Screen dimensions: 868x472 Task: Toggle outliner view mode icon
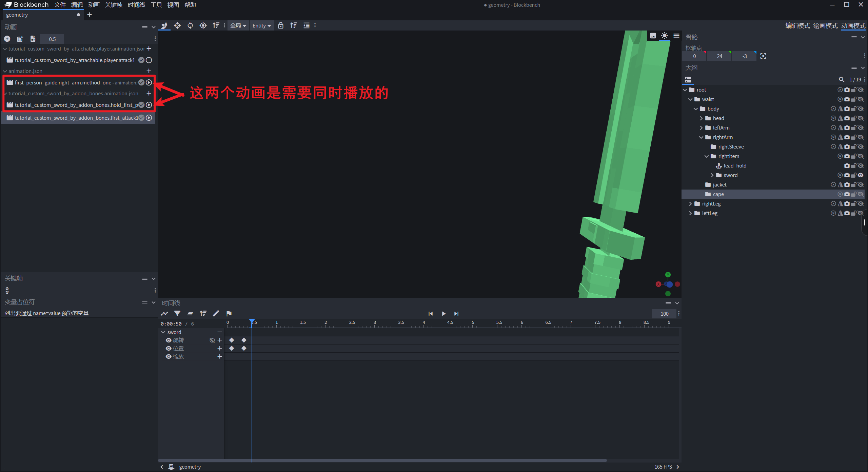(688, 80)
